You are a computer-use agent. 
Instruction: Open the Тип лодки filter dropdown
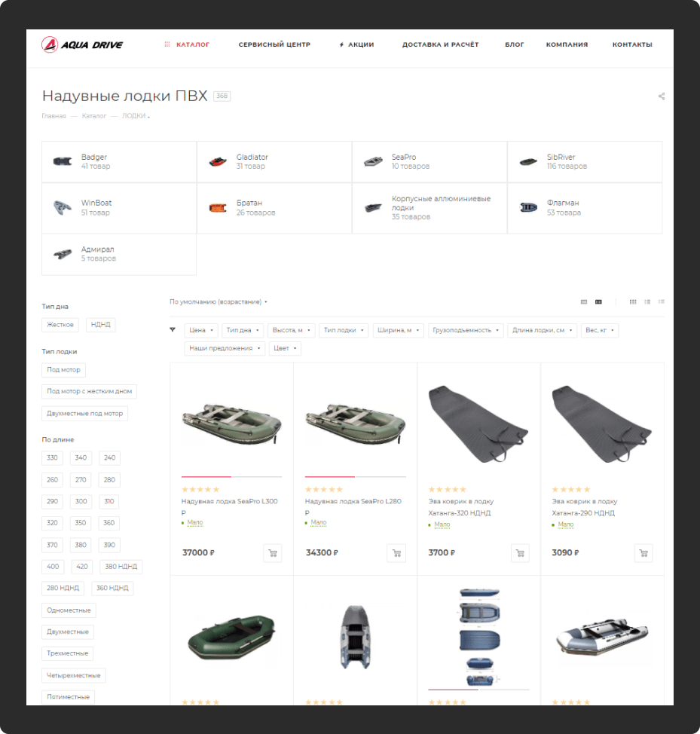(x=344, y=331)
